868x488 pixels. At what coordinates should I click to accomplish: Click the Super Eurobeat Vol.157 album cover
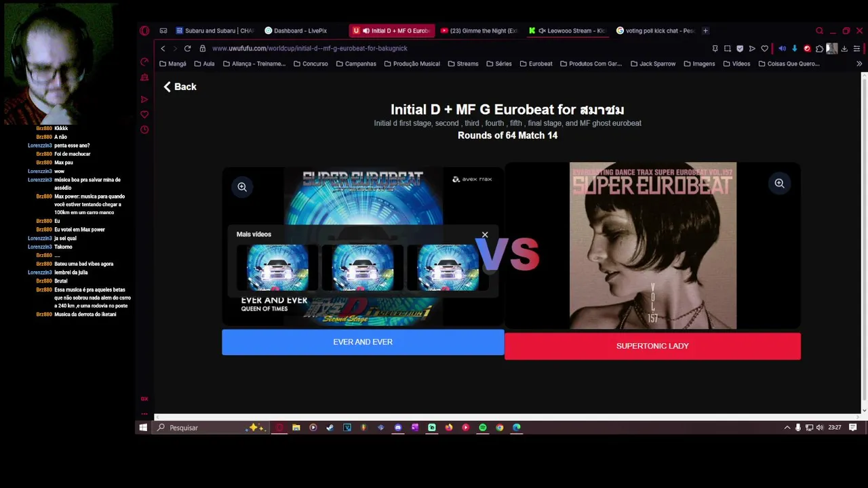(x=653, y=245)
